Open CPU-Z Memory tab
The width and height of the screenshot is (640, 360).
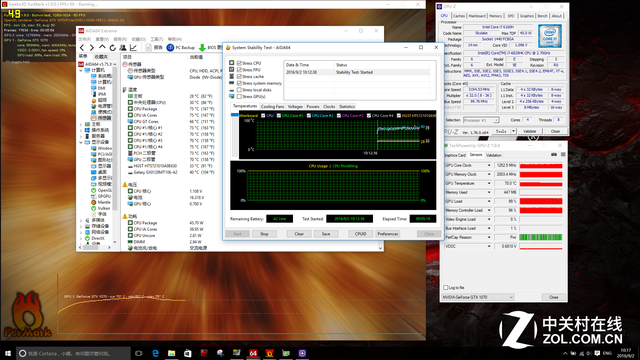[496, 16]
